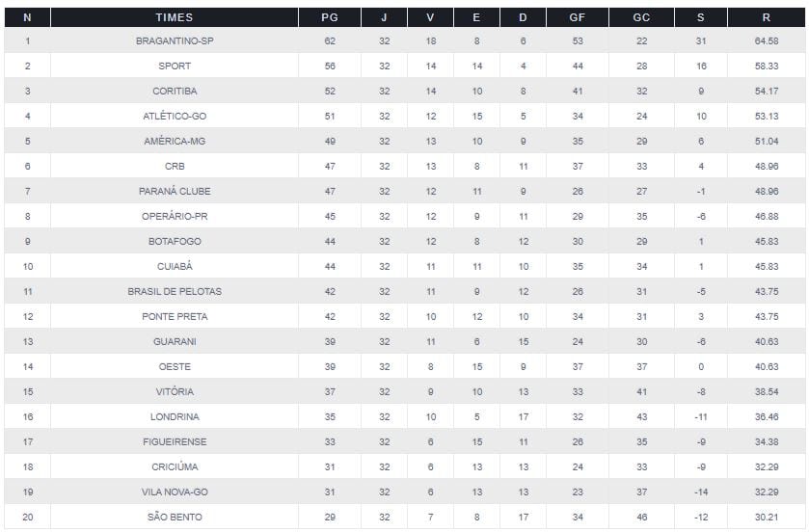Click the R column header
Image resolution: width=809 pixels, height=532 pixels.
[x=767, y=17]
